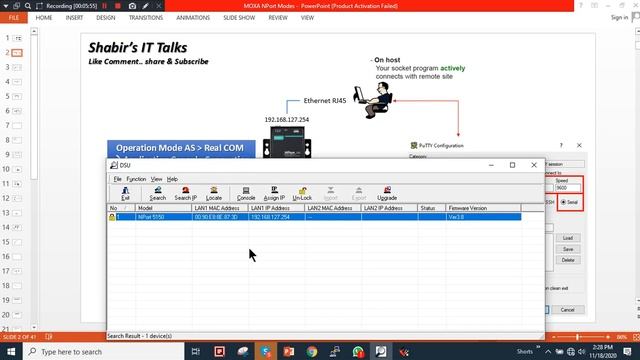Screen dimensions: 640x360
Task: Open Google Chrome from the taskbar
Action: [x=312, y=351]
